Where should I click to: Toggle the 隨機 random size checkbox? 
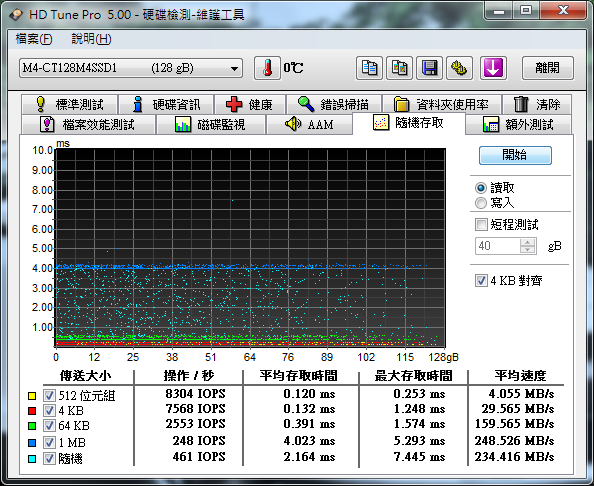click(49, 459)
